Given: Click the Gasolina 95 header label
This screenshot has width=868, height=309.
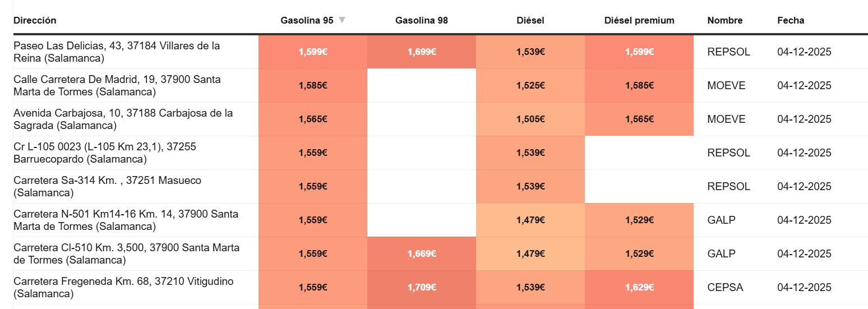Looking at the screenshot, I should (x=307, y=21).
